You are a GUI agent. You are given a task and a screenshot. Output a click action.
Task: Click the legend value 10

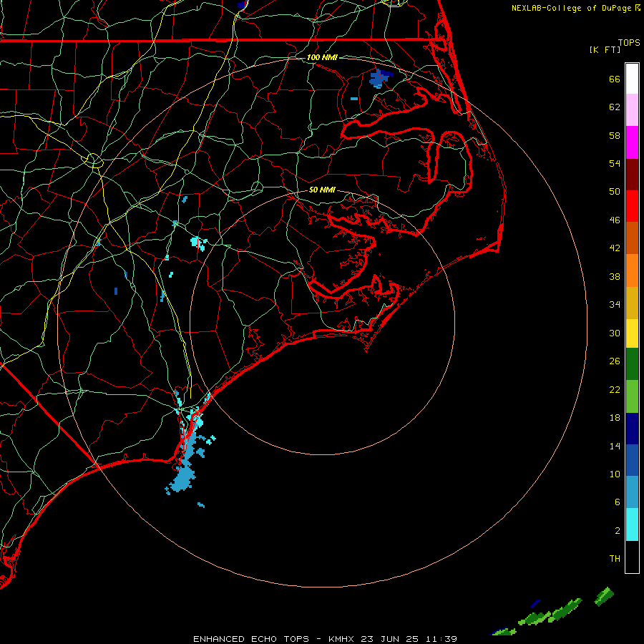[615, 474]
